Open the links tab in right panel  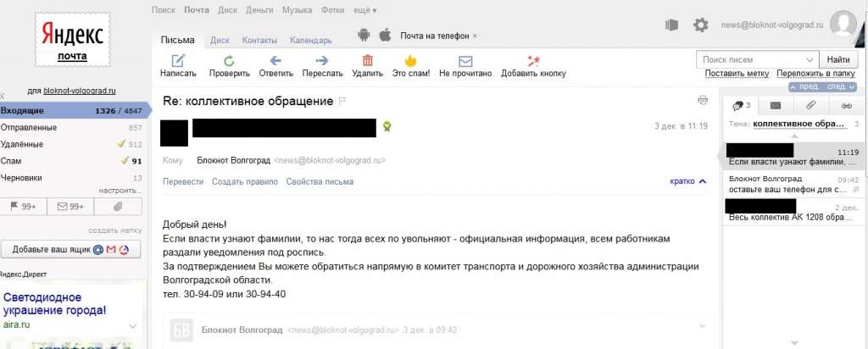pyautogui.click(x=846, y=106)
